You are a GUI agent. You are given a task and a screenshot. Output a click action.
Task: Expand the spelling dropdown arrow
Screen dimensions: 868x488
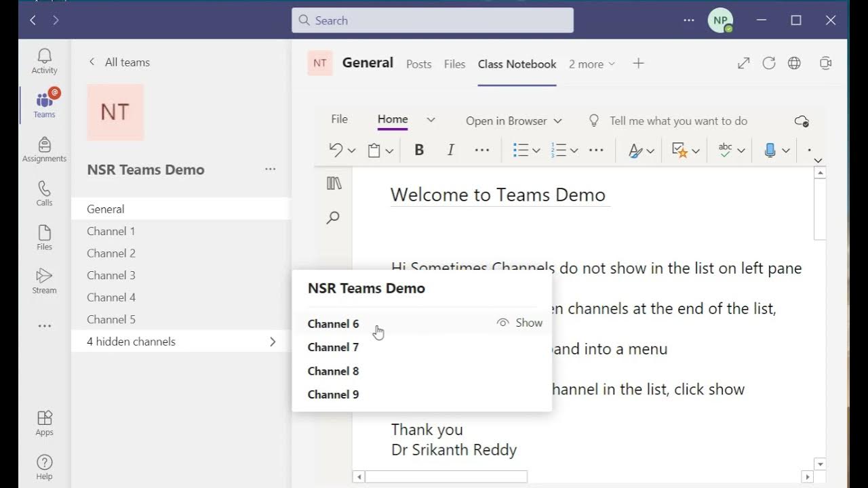coord(741,151)
